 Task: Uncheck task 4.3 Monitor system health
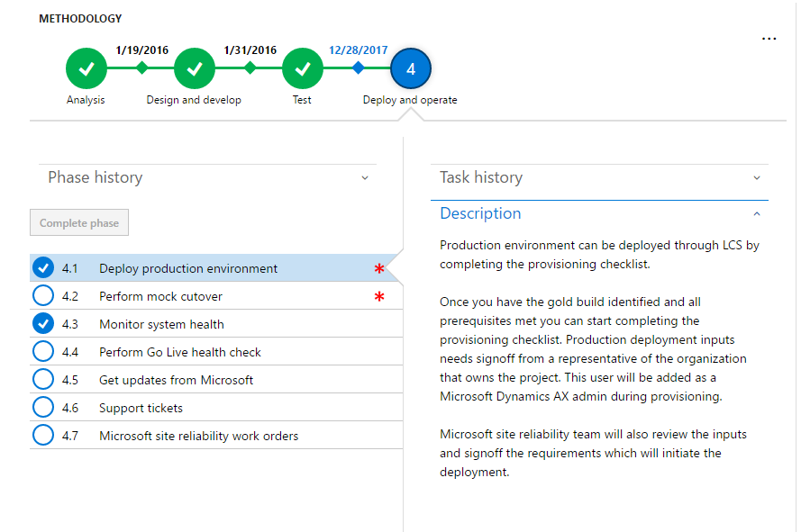pyautogui.click(x=43, y=324)
